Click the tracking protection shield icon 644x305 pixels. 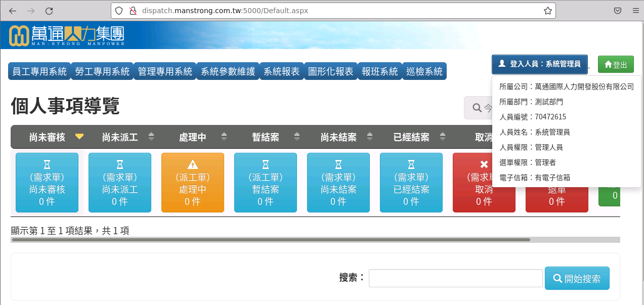(x=119, y=11)
